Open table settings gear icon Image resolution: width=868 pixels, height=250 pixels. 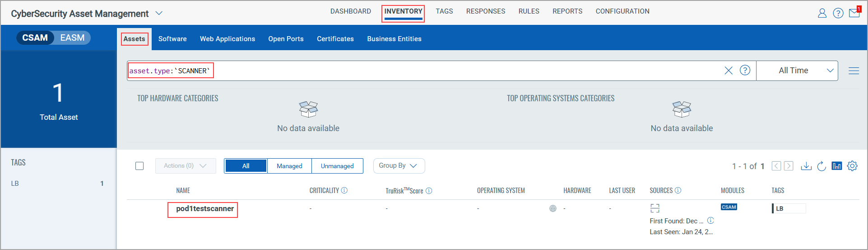click(852, 166)
